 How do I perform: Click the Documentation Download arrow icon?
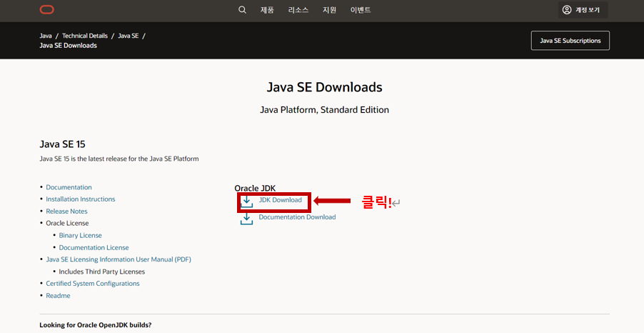point(246,219)
